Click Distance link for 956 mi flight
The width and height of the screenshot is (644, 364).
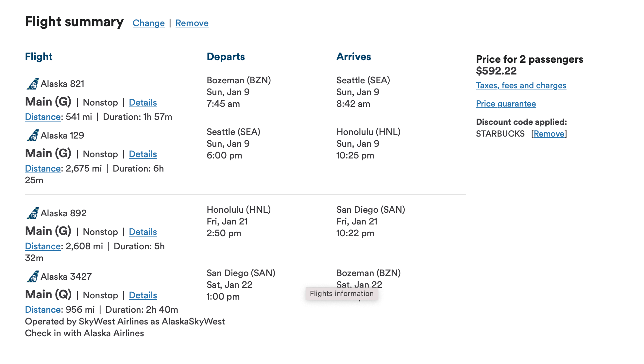click(x=43, y=310)
